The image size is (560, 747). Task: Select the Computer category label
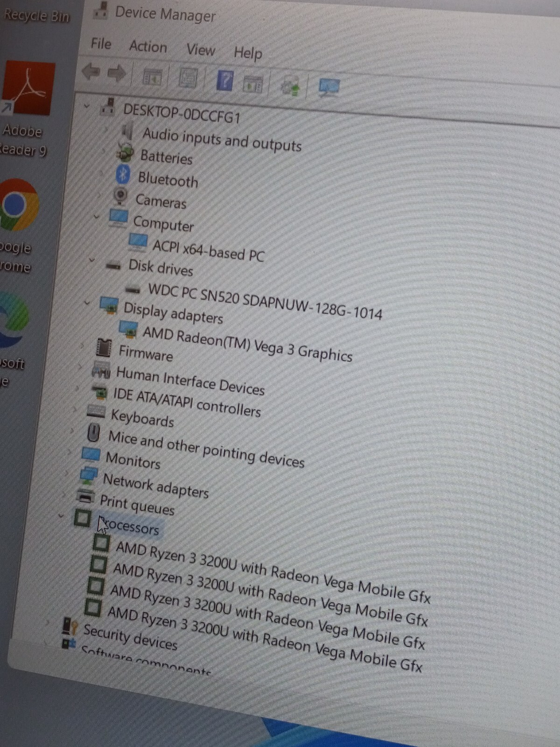click(163, 224)
